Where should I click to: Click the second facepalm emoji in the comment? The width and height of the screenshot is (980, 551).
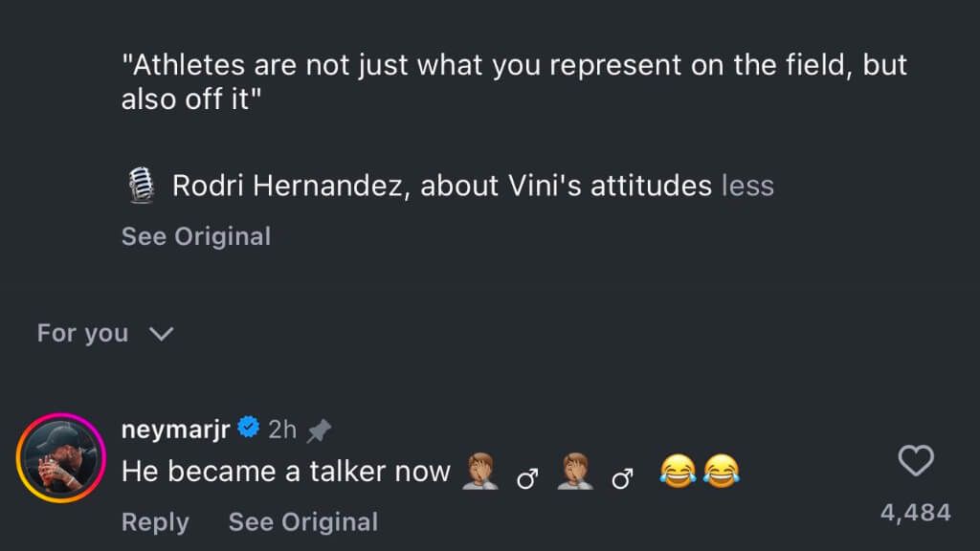pos(577,471)
